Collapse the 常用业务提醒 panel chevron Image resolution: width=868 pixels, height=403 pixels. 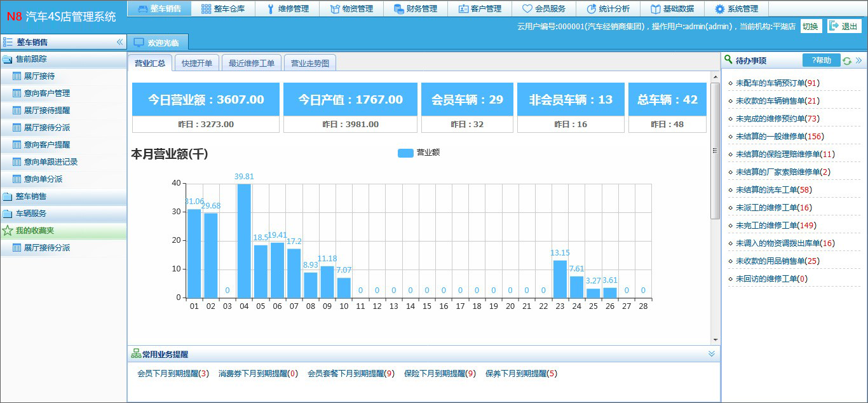[712, 354]
